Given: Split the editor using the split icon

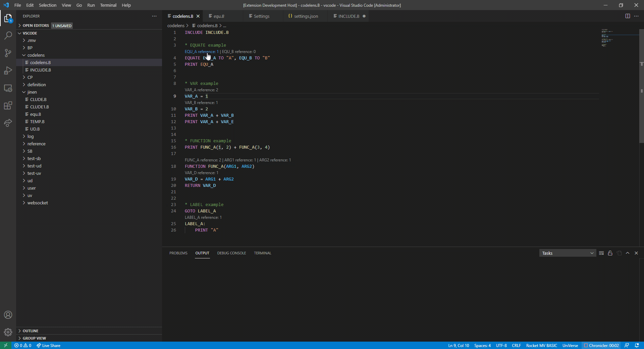Looking at the screenshot, I should point(628,16).
